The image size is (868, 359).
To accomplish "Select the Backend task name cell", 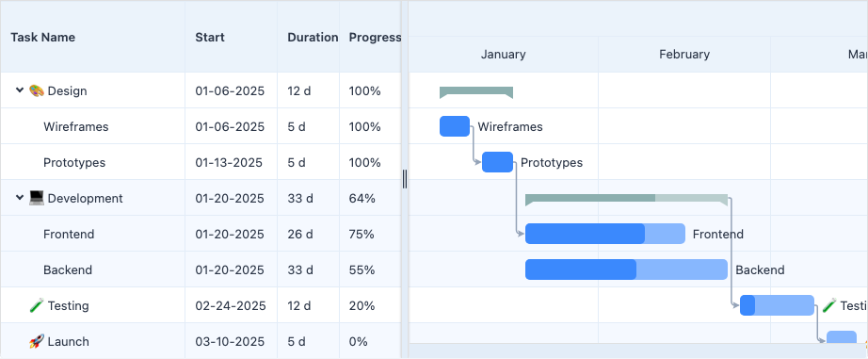I will click(x=92, y=269).
